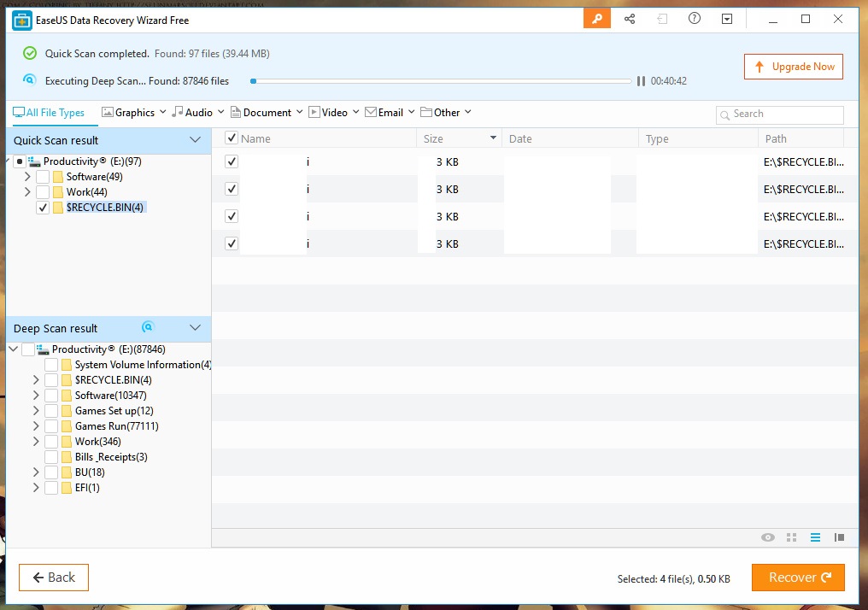Click Productivity drive icon in Quick Scan
The height and width of the screenshot is (610, 868).
click(x=35, y=161)
